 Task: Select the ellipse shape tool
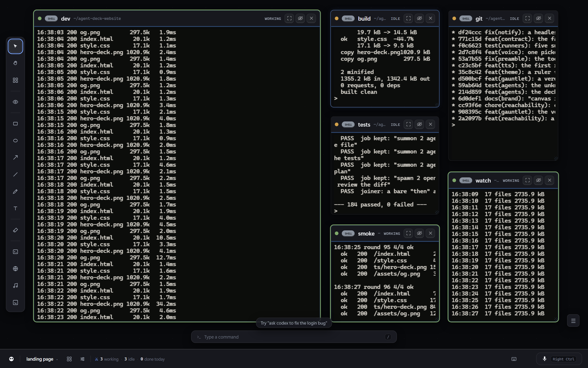pos(15,141)
